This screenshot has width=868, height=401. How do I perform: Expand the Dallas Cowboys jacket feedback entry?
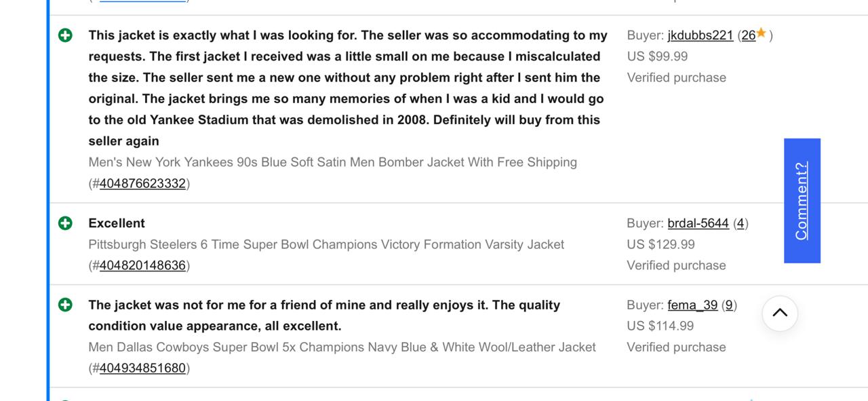pos(65,305)
